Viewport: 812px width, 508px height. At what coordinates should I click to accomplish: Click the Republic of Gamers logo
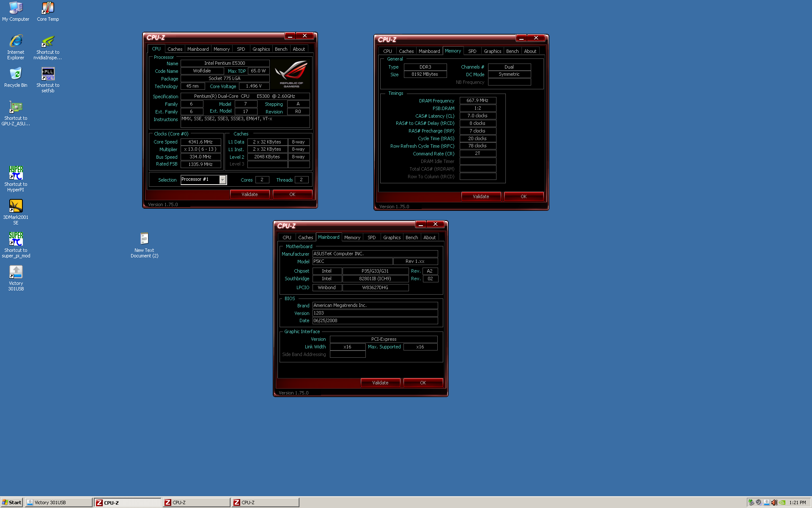coord(291,74)
